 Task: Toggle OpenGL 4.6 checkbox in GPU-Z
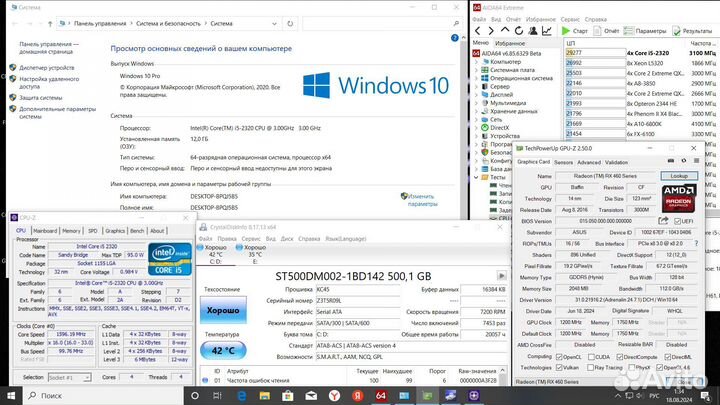(x=659, y=367)
